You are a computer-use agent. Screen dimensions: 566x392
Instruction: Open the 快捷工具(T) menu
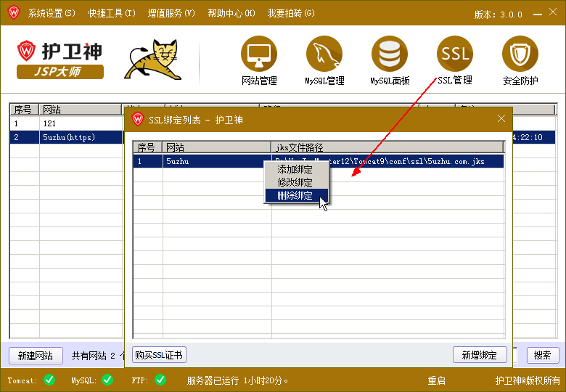point(112,13)
